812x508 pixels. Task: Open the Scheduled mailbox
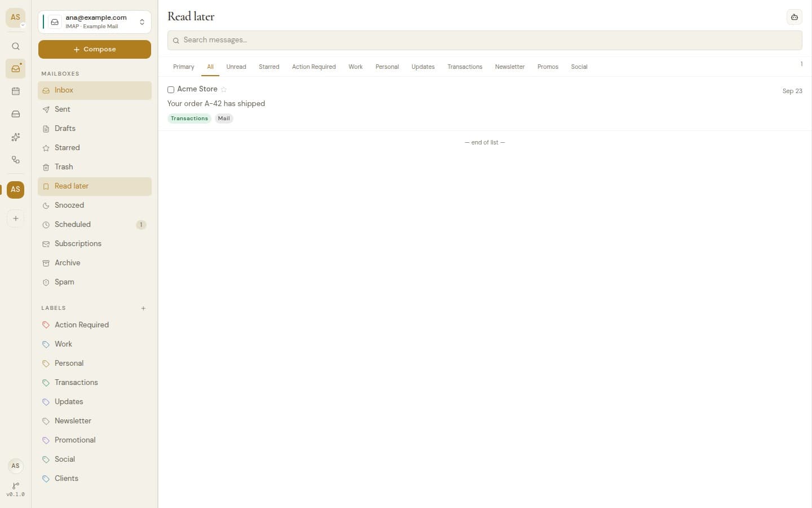click(95, 225)
